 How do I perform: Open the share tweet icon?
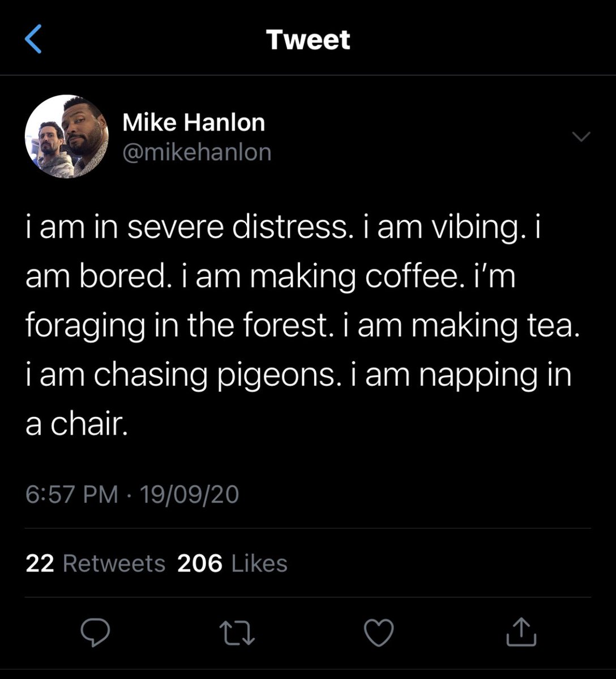point(520,631)
